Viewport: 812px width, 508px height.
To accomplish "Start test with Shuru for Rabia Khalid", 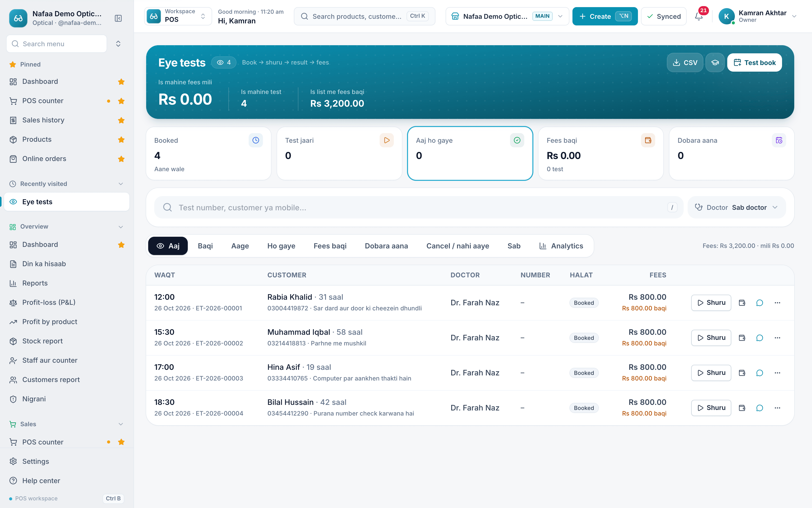I will [711, 303].
